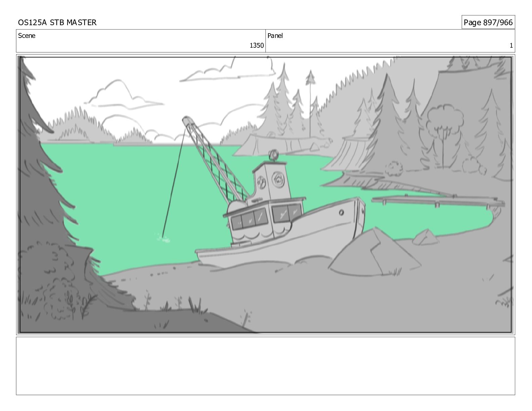
Task: Click the 'Page 897/966' page indicator
Action: tap(488, 22)
